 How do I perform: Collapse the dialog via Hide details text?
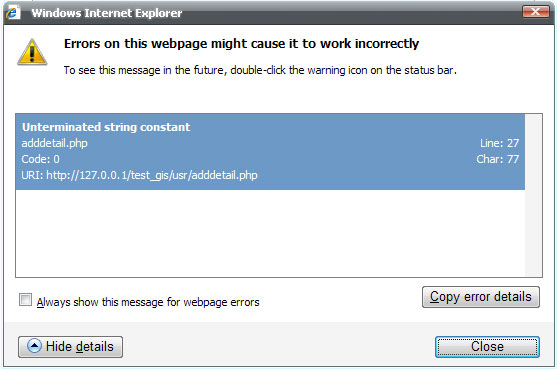pyautogui.click(x=80, y=347)
